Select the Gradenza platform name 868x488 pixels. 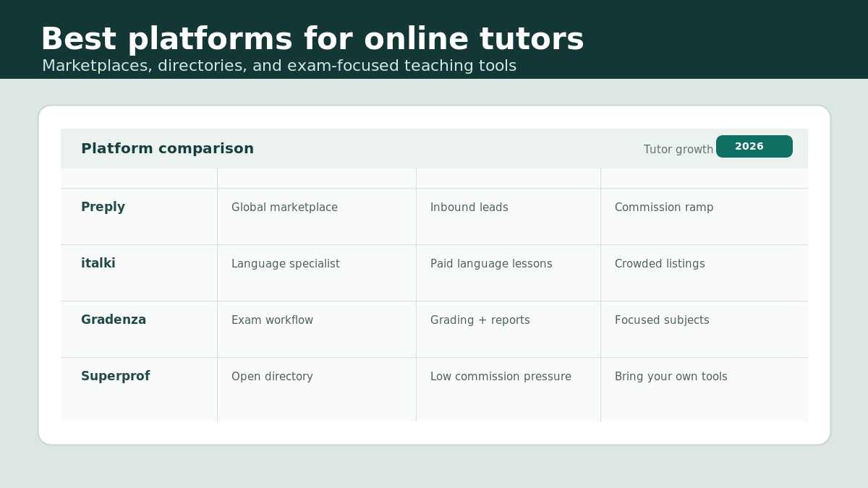114,320
